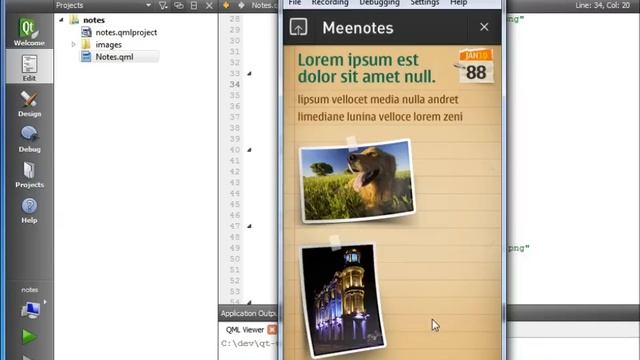The image size is (640, 360).
Task: Expand the images folder
Action: 73,44
